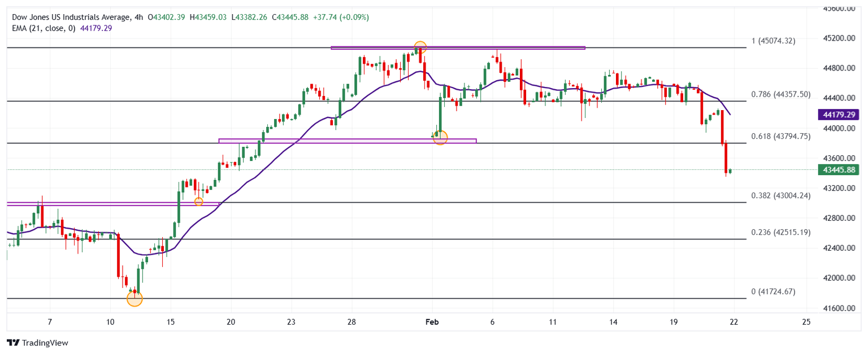Select small orange circle on the 0.382 line

coord(198,202)
